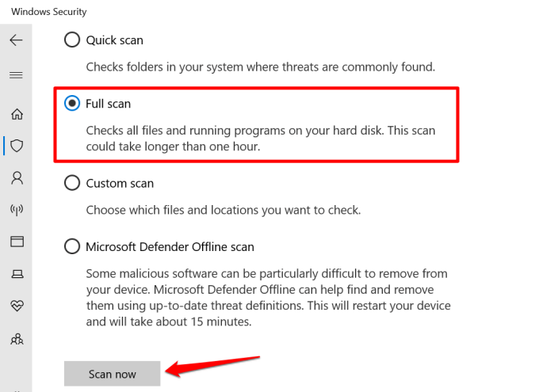Click the Windows Security title bar text
This screenshot has height=392, width=539.
(x=49, y=12)
